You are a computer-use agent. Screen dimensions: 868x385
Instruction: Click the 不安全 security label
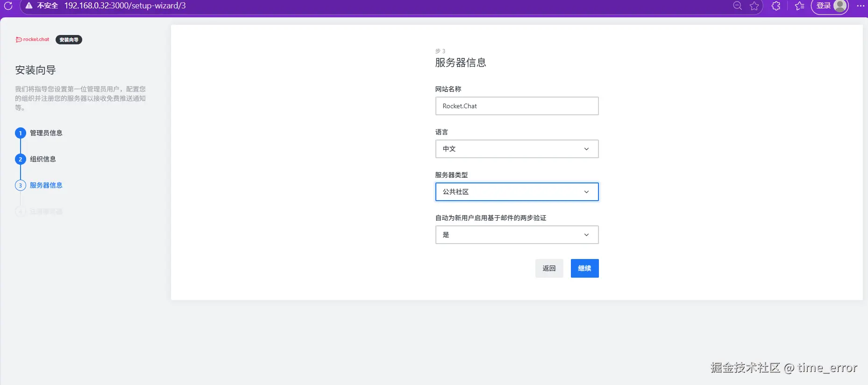(x=48, y=6)
